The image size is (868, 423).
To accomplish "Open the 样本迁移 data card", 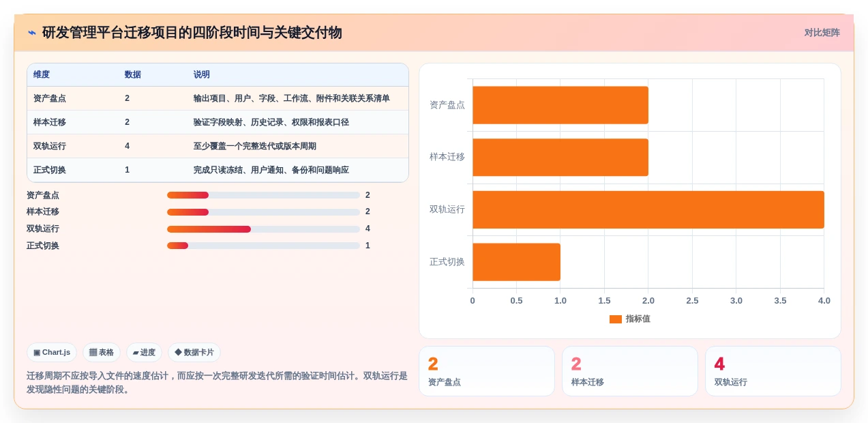I will click(630, 371).
